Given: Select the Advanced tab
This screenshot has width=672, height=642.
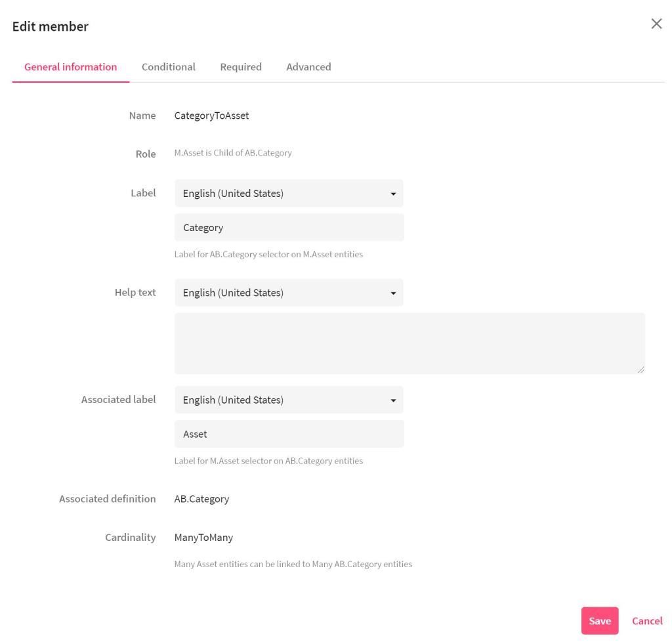Looking at the screenshot, I should pos(308,67).
